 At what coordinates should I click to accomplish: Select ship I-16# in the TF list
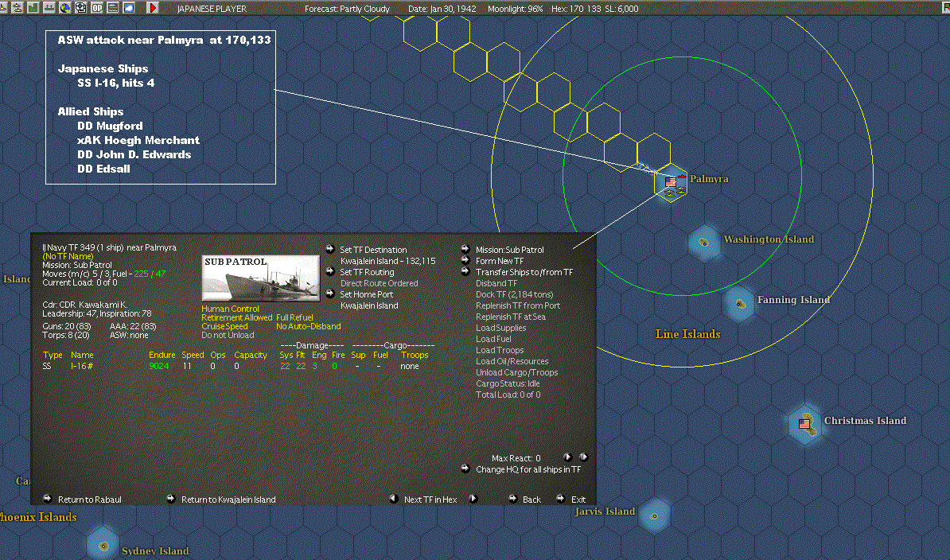click(82, 366)
